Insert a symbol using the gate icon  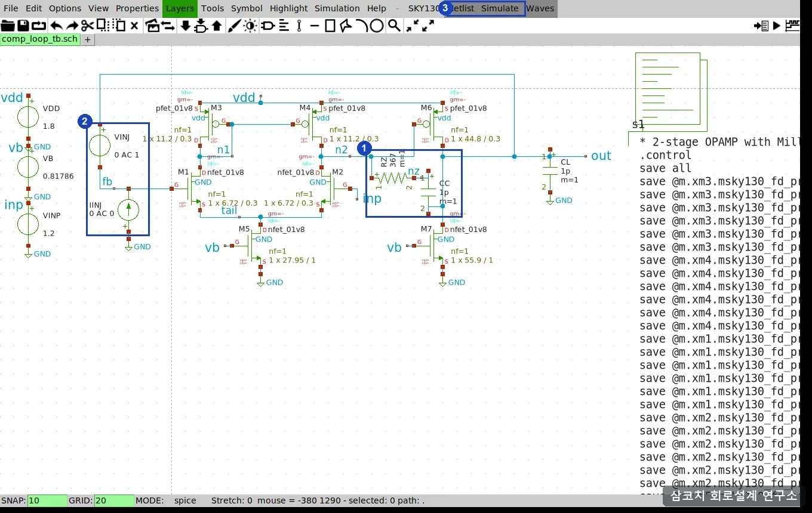point(267,26)
